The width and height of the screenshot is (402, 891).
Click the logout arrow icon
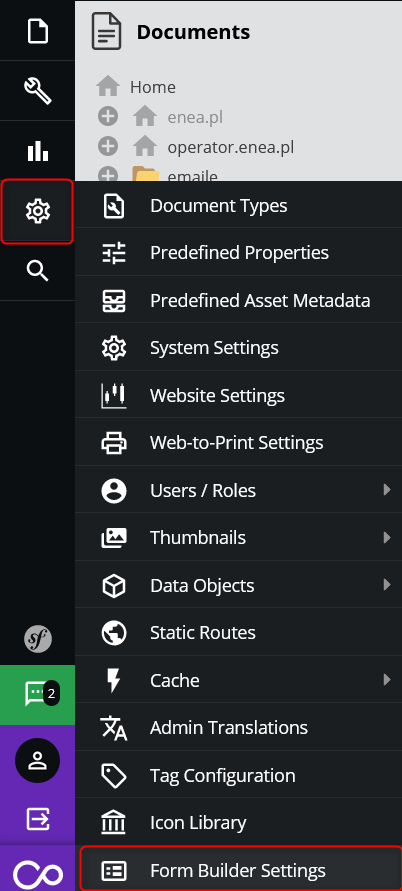38,819
